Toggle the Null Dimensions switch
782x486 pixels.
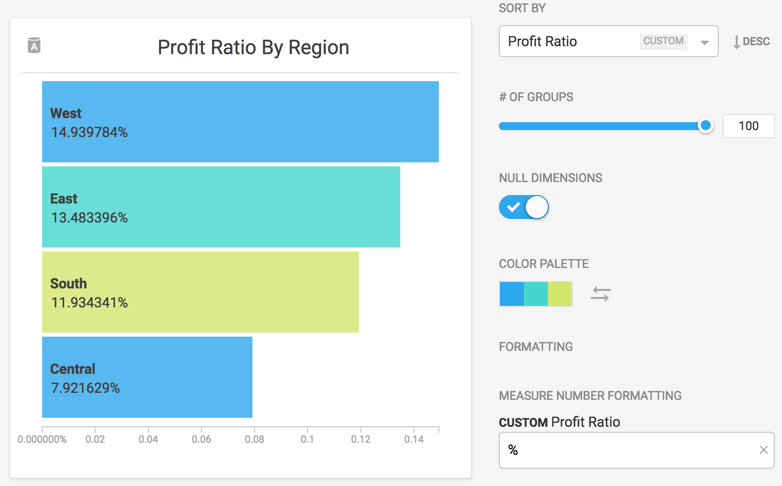[524, 207]
